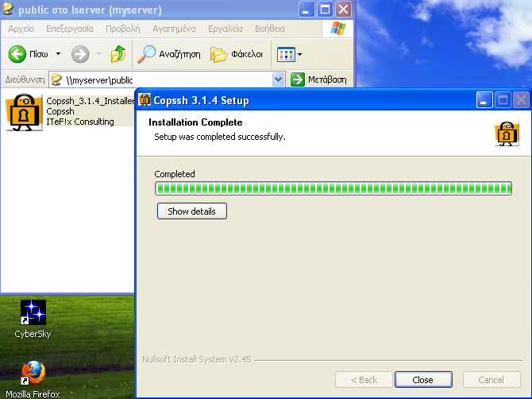Image resolution: width=532 pixels, height=399 pixels.
Task: Click the Close button to finish setup
Action: click(x=423, y=380)
